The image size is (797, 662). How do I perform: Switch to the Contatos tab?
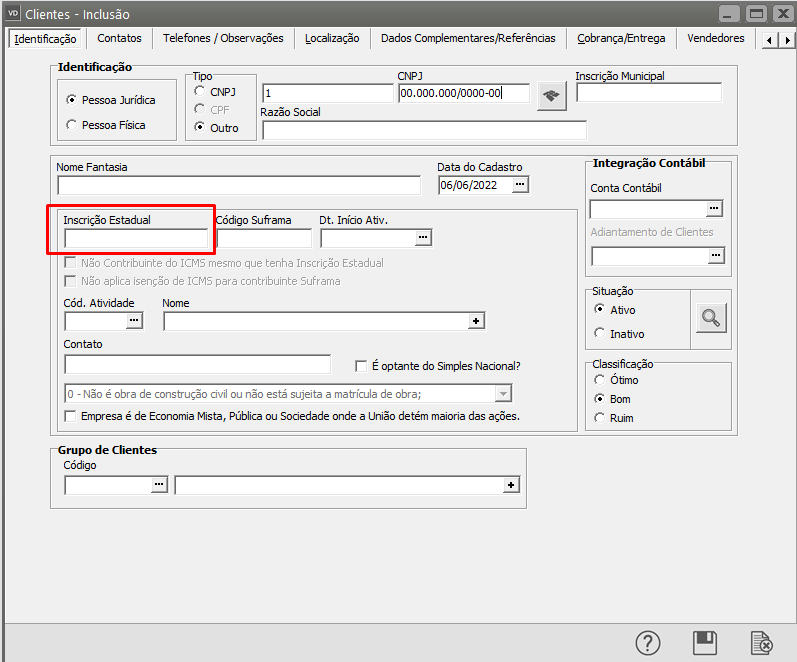tap(119, 38)
